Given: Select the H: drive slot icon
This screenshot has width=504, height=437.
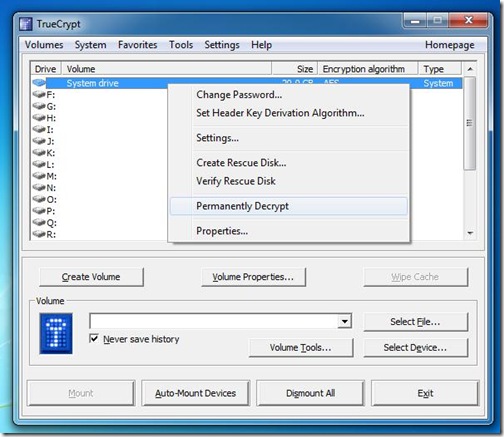Looking at the screenshot, I should click(x=39, y=118).
